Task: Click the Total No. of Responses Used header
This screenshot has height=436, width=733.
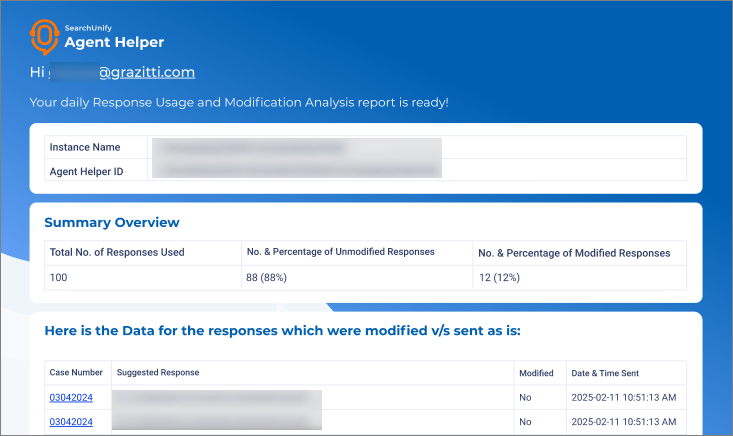Action: 117,253
